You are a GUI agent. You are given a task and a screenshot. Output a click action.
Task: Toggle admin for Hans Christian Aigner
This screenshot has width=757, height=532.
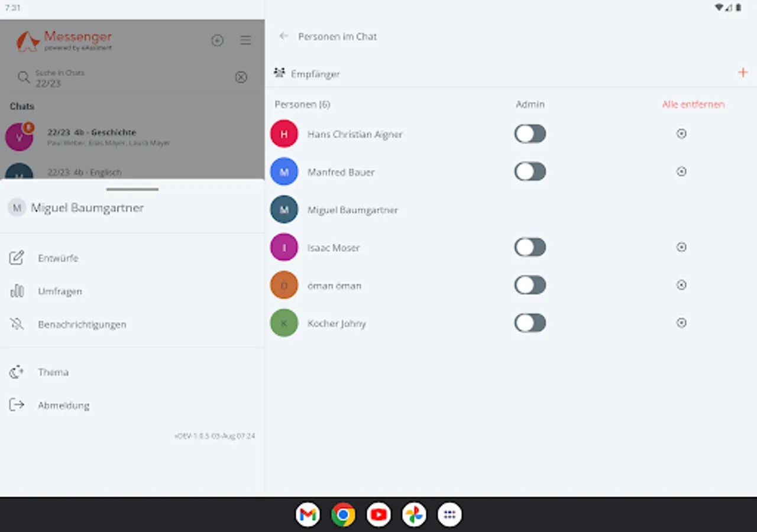[530, 134]
